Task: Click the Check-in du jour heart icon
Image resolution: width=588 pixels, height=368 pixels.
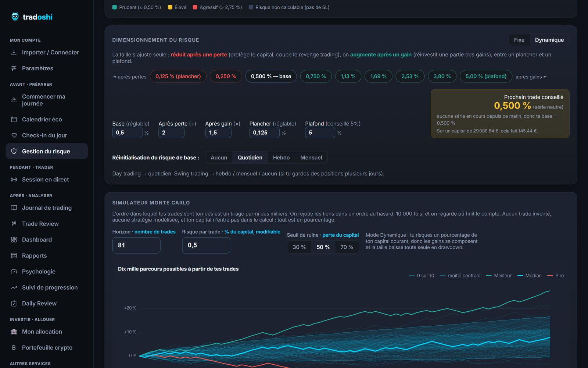Action: (x=14, y=135)
